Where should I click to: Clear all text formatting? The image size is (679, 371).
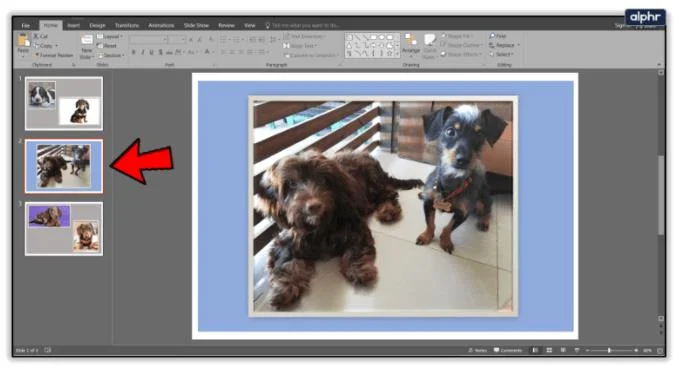211,39
